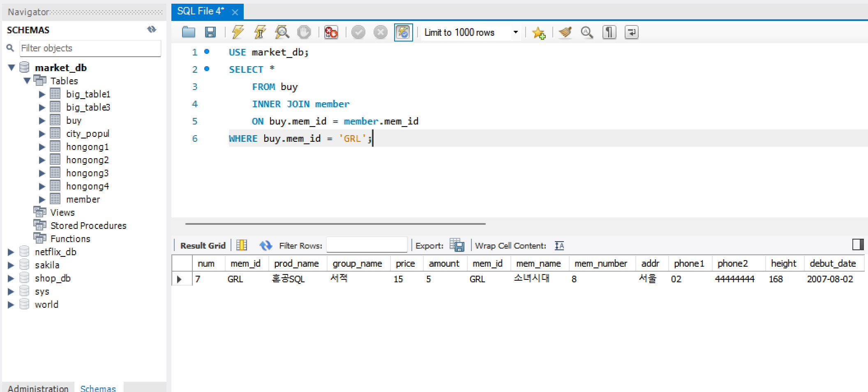Execute the SQL query with lightning bolt
Screen dimensions: 868x392
coord(238,32)
